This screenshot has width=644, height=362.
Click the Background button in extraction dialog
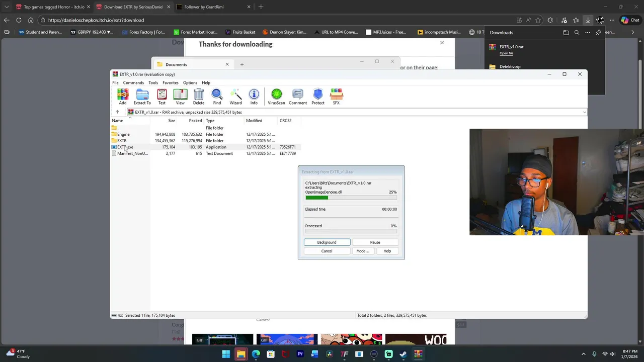pyautogui.click(x=327, y=242)
